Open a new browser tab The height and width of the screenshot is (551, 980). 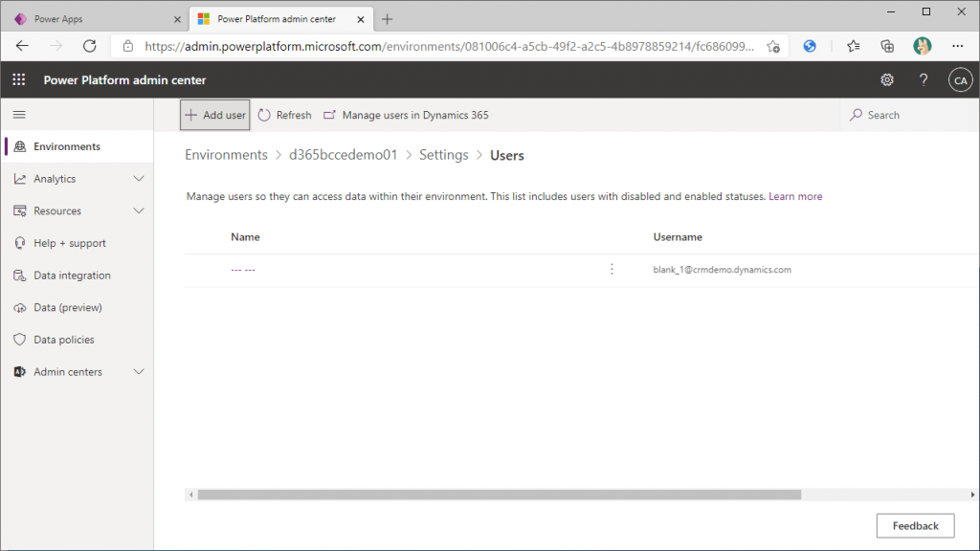[x=388, y=19]
